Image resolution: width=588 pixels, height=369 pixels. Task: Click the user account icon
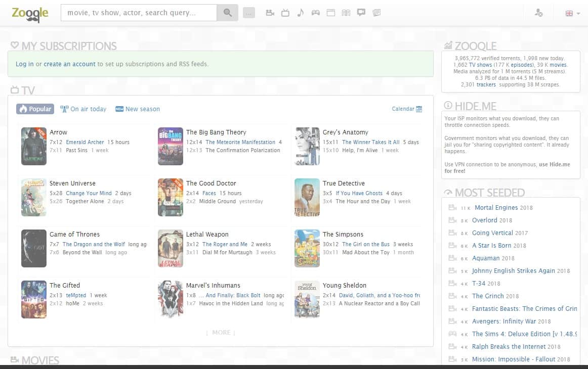tap(538, 13)
